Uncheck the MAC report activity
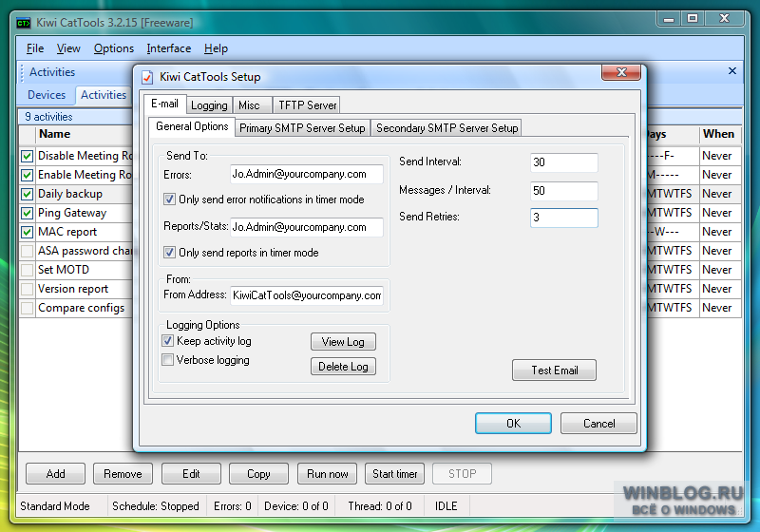The height and width of the screenshot is (532, 760). pyautogui.click(x=28, y=232)
